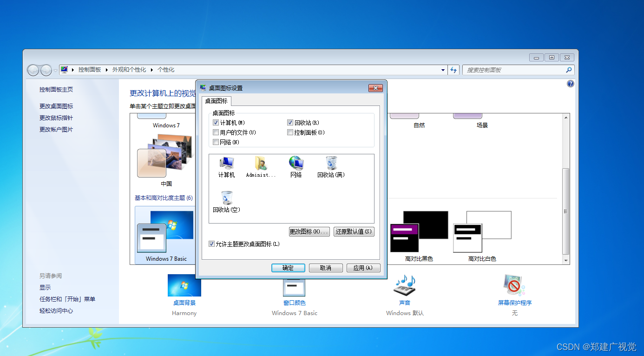Toggle the 回收站(R) checkbox

tap(290, 123)
